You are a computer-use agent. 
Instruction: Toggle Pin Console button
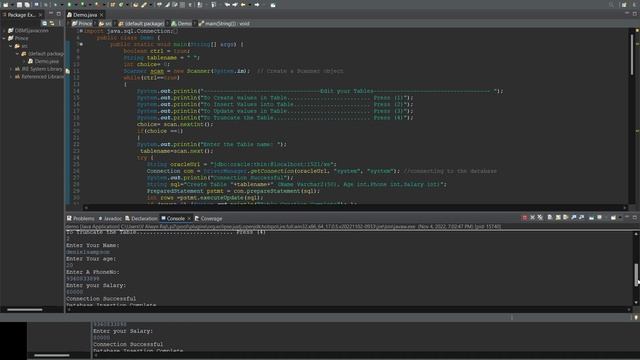pos(591,218)
